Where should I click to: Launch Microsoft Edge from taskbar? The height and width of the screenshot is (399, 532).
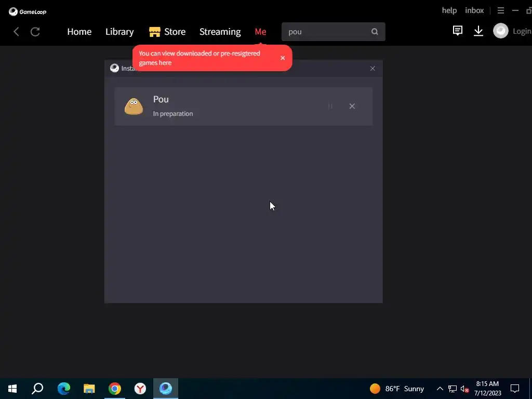(64, 389)
